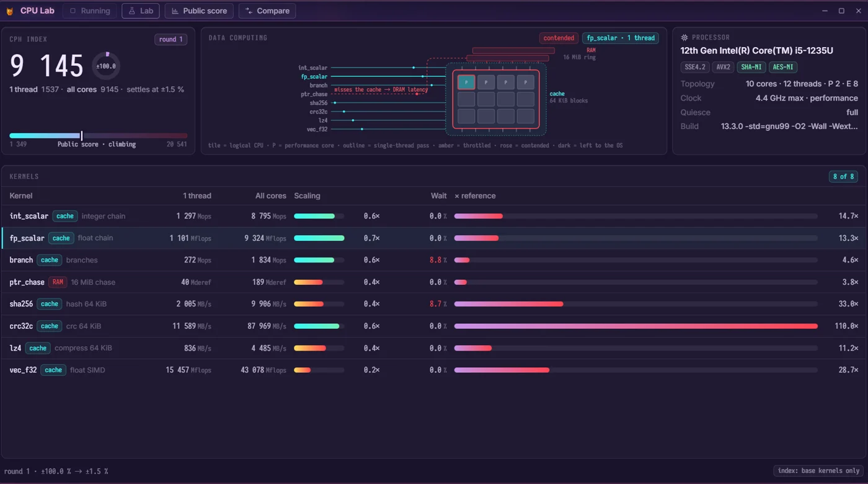
Task: Open the Public score tab
Action: tap(199, 11)
